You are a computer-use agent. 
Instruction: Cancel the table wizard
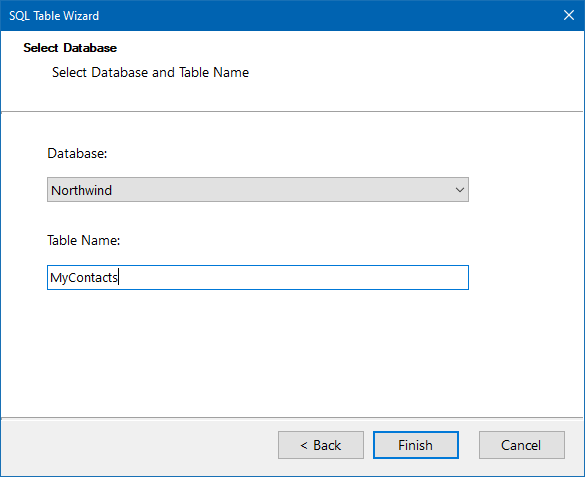pos(522,445)
